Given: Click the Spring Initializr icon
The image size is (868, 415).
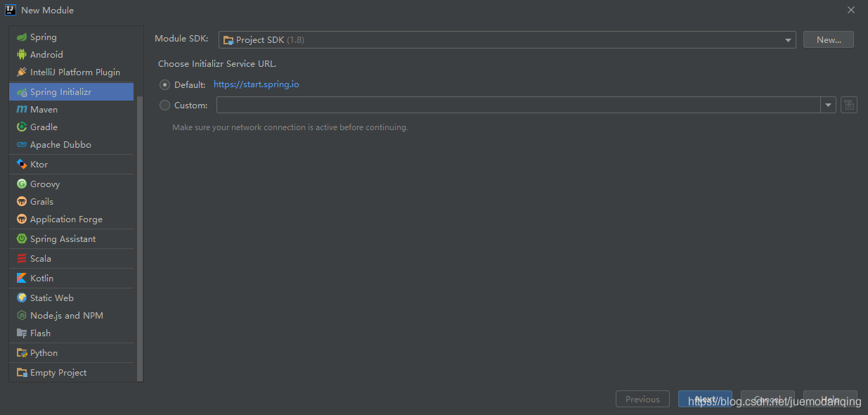Looking at the screenshot, I should [x=22, y=92].
